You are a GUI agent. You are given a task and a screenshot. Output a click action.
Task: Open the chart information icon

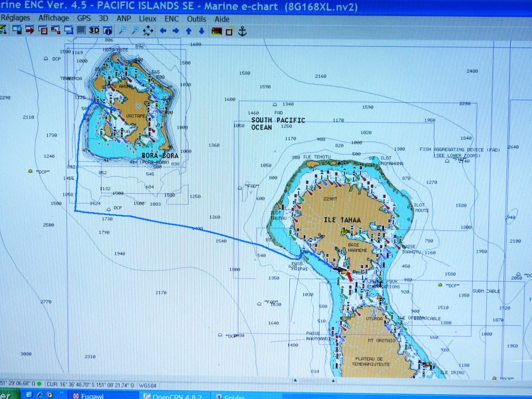pyautogui.click(x=108, y=31)
